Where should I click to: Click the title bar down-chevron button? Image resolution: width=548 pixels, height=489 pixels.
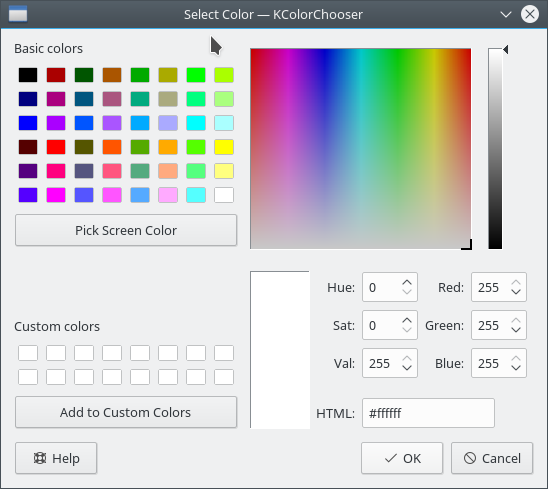(x=505, y=14)
